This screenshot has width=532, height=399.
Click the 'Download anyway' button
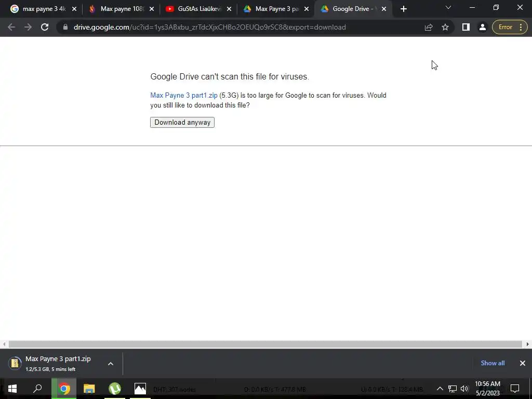click(x=182, y=123)
